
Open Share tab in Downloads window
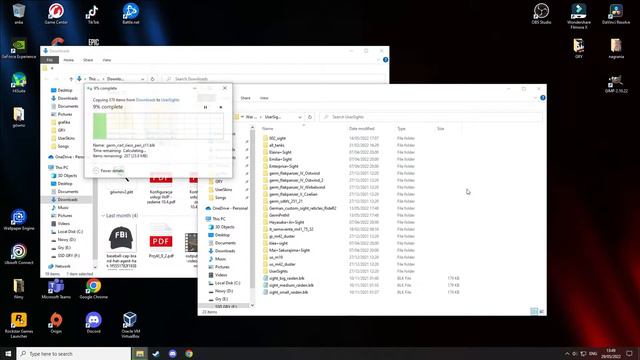(88, 60)
